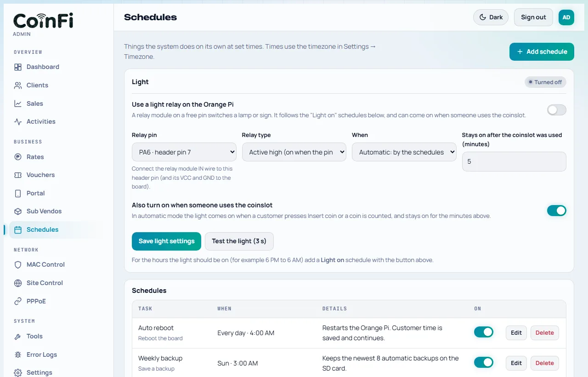This screenshot has height=377, width=588.
Task: Click the Sign out button
Action: click(533, 17)
